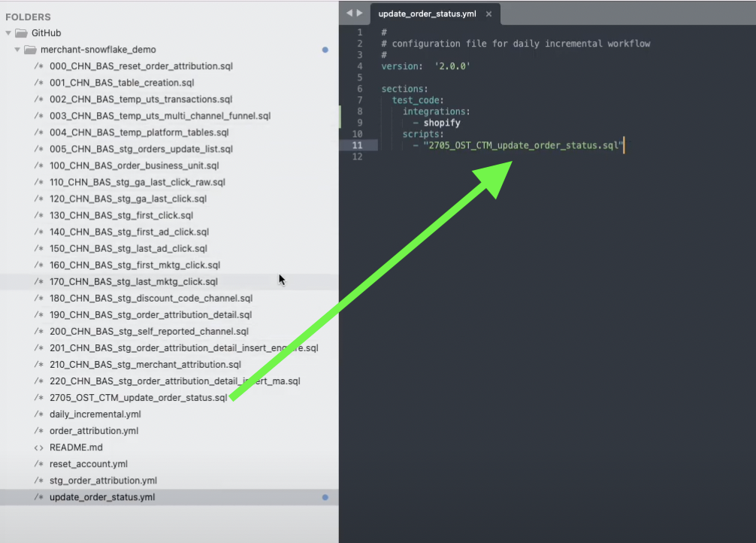Open 2705_OST_CTM_update_order_status.sql

point(139,397)
